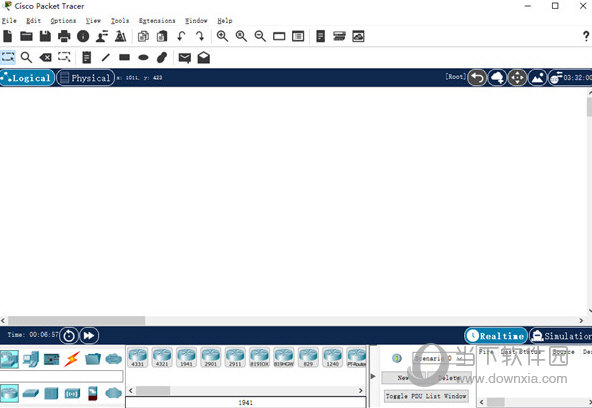Pick the 4331 router
The image size is (592, 408).
click(138, 357)
